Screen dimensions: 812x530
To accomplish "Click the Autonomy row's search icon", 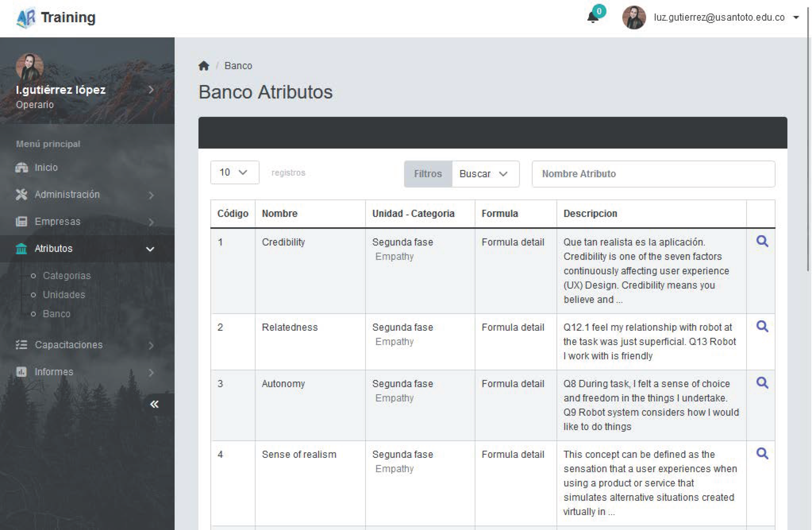I will [x=762, y=383].
